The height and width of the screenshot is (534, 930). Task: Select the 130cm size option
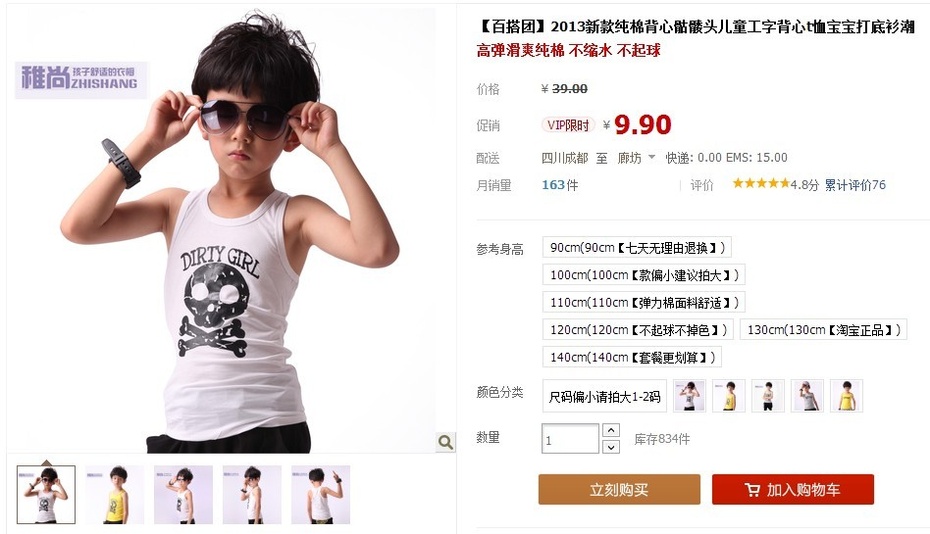click(823, 329)
